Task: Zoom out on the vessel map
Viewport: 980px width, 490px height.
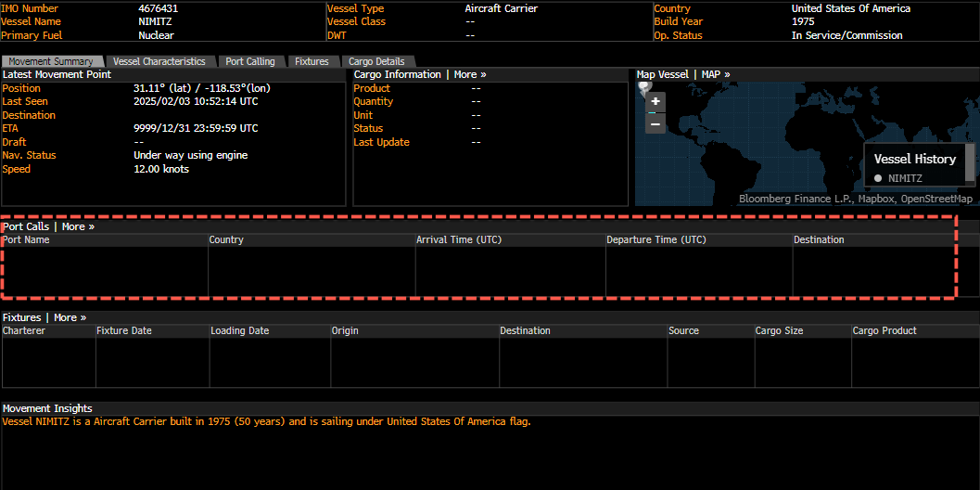Action: [655, 123]
